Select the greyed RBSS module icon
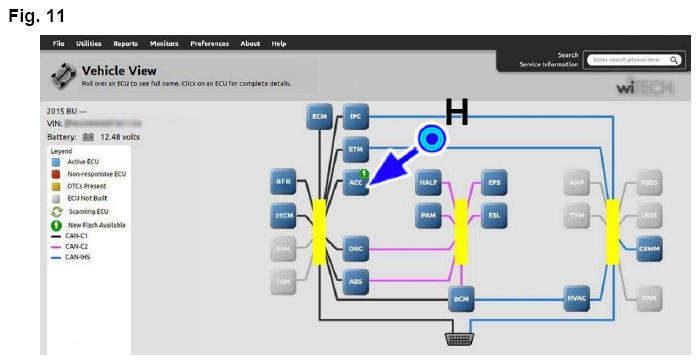Viewport: 700px width, 364px height. point(649,183)
